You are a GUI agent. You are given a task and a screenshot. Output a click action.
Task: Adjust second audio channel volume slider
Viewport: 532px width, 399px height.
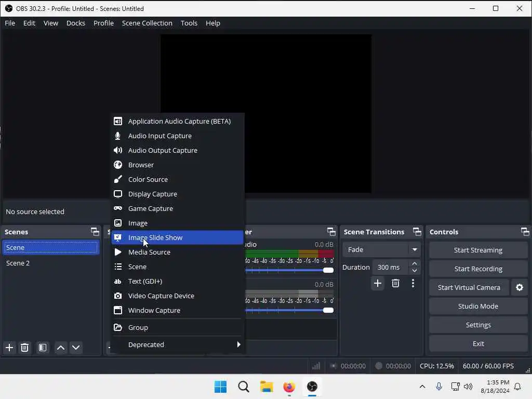289,311
